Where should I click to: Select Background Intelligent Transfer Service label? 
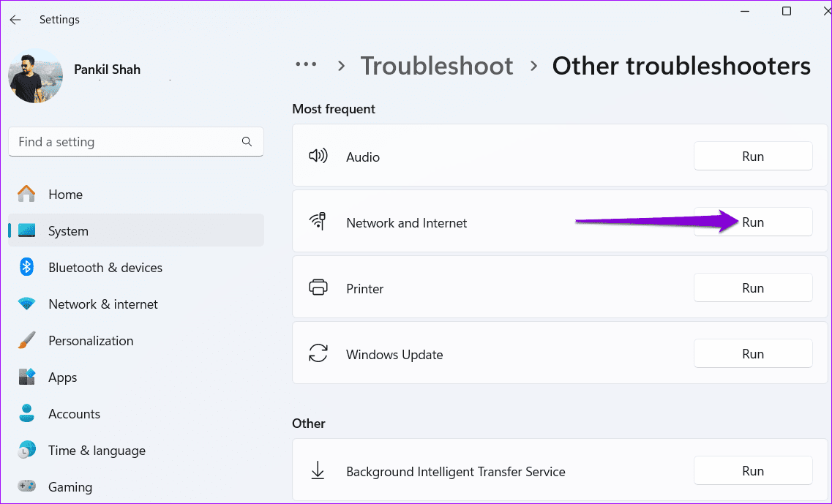click(x=455, y=472)
